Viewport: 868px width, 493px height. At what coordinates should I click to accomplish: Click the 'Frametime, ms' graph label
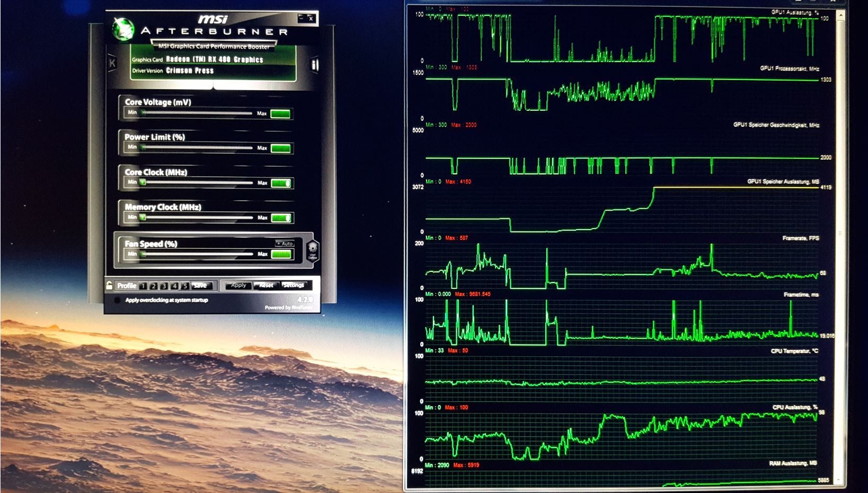click(801, 294)
